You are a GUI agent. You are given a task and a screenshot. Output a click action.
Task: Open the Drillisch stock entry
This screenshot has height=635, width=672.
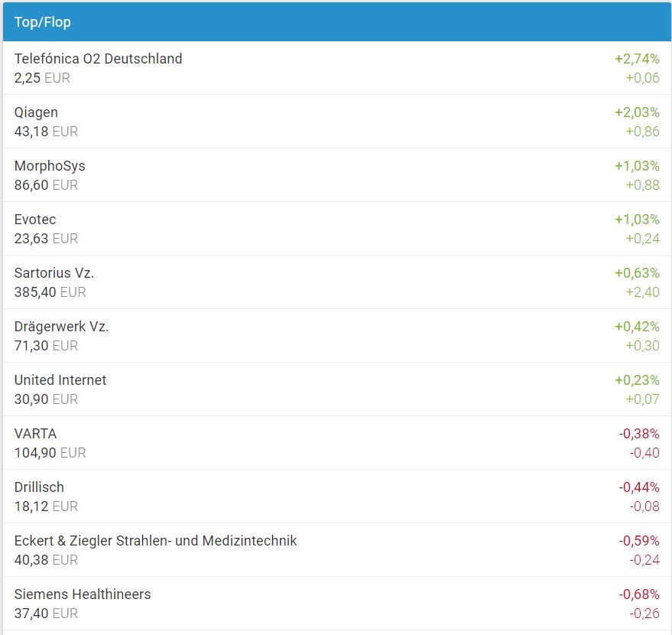[39, 487]
